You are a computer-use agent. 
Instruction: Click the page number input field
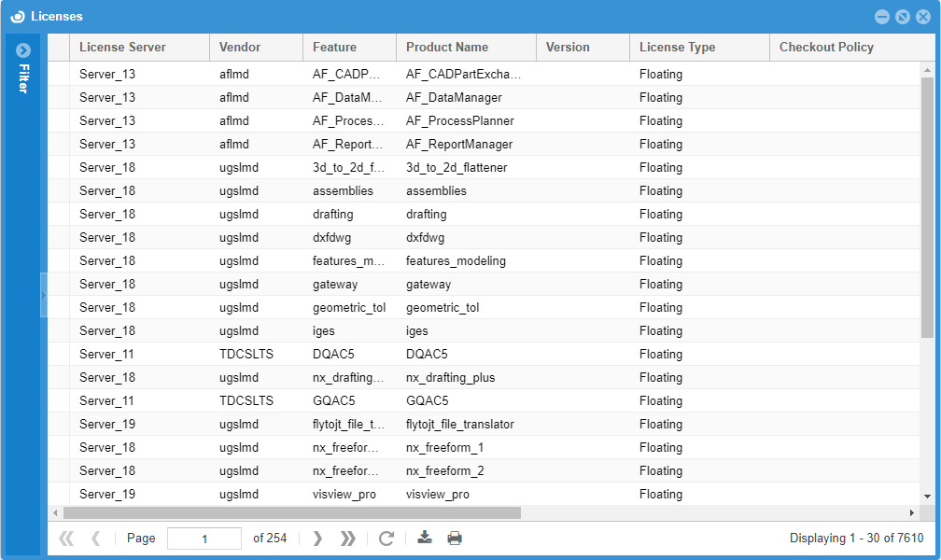point(204,539)
